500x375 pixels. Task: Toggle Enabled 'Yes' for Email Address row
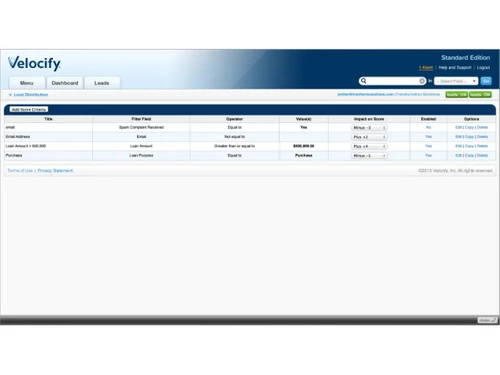pos(428,137)
